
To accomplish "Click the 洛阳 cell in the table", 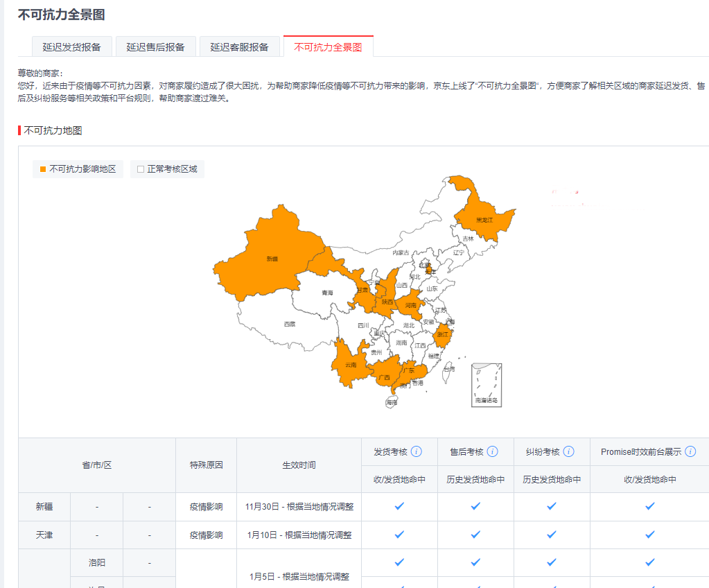I will 96,562.
